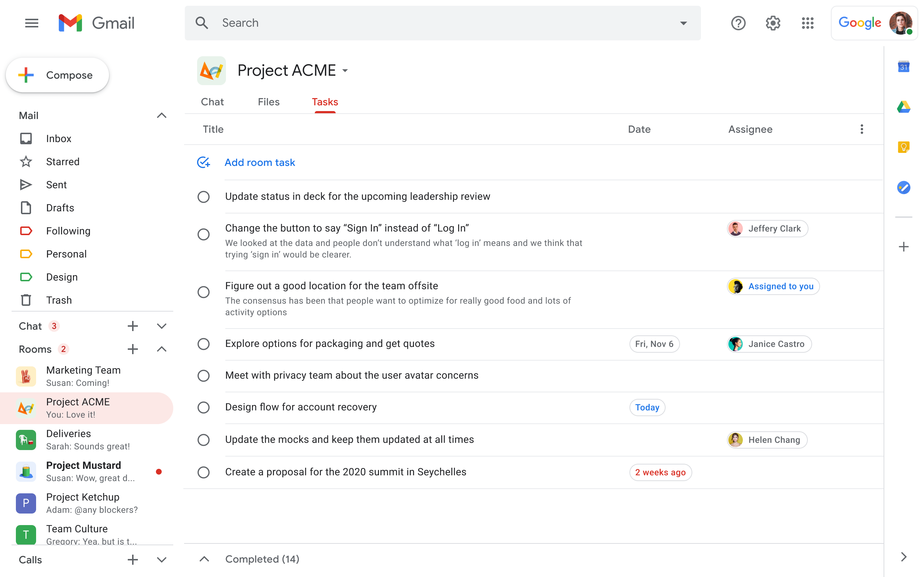Check off 'Explore options for packaging' task

tap(204, 344)
